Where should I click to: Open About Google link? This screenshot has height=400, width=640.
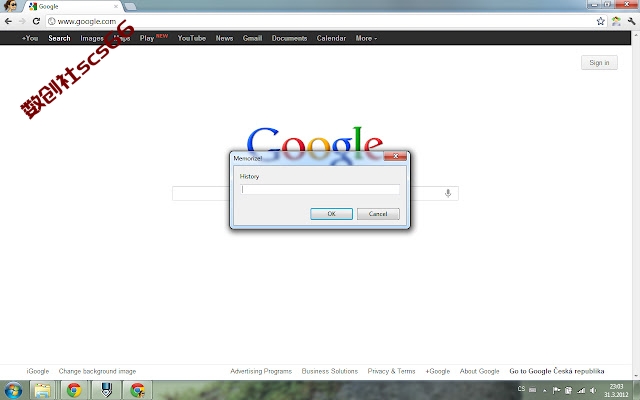479,371
